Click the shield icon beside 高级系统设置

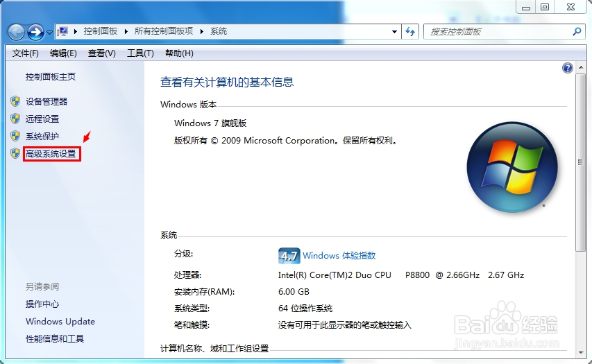tap(15, 153)
